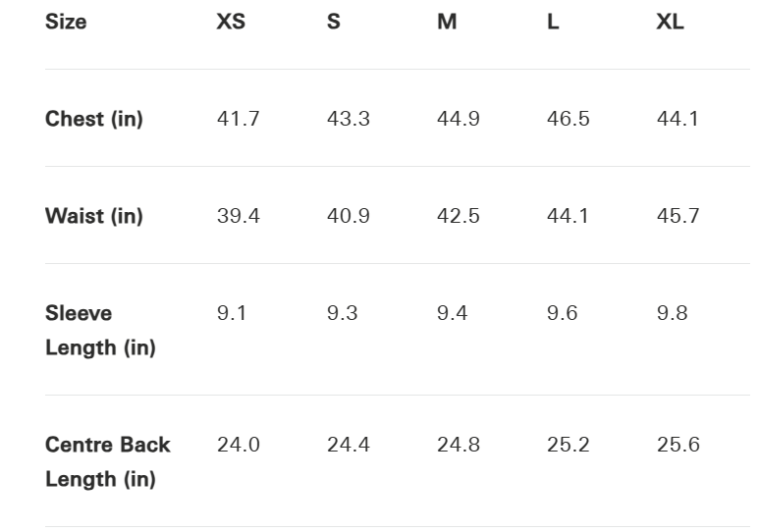Click the L waist measurement cell
Image resolution: width=759 pixels, height=532 pixels.
click(x=568, y=216)
